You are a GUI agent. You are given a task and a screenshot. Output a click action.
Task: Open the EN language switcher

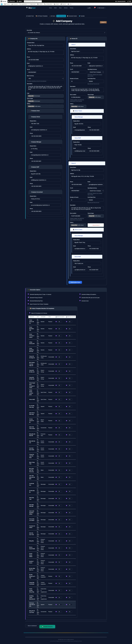pyautogui.click(x=89, y=8)
